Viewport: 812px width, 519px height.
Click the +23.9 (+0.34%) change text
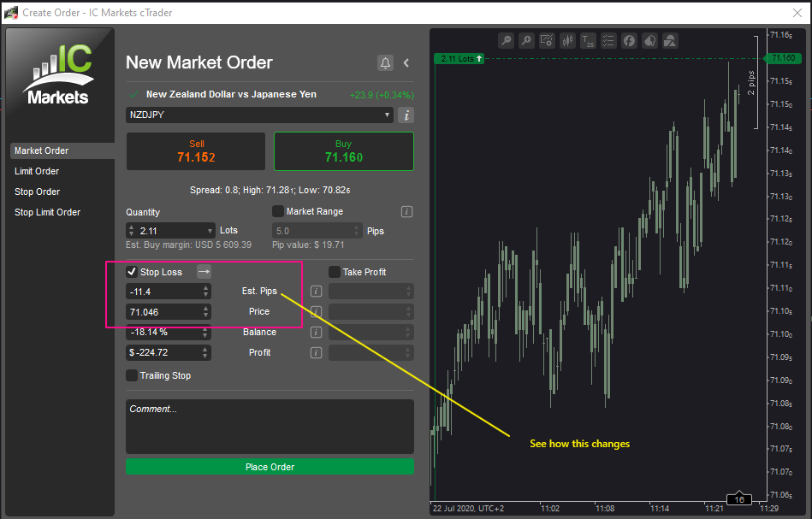point(382,95)
